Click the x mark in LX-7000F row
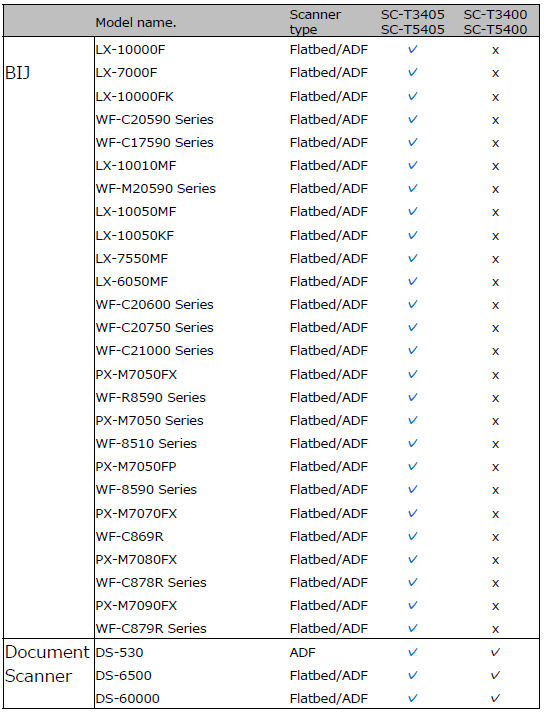This screenshot has width=544, height=712. pyautogui.click(x=495, y=73)
